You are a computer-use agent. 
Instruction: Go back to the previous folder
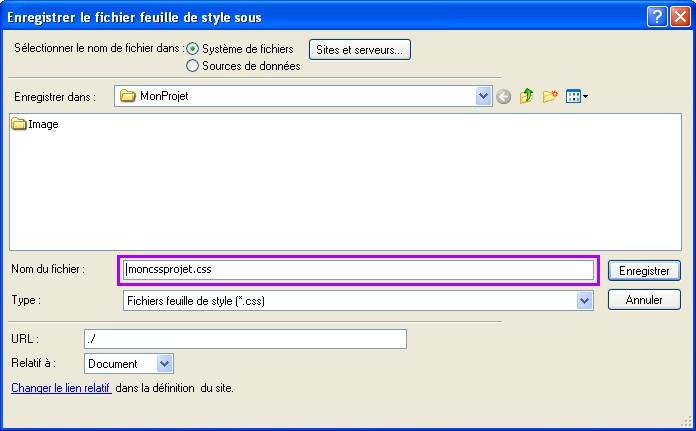[x=504, y=97]
